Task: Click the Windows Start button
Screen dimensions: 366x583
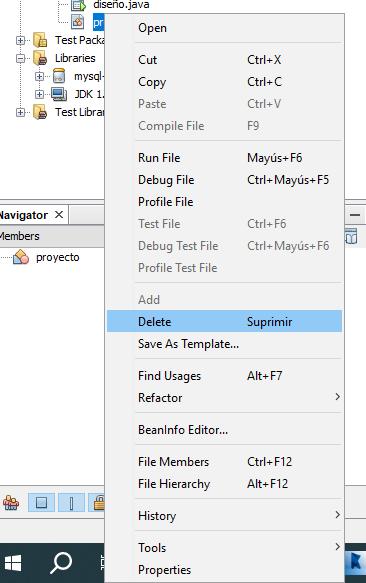Action: click(13, 563)
